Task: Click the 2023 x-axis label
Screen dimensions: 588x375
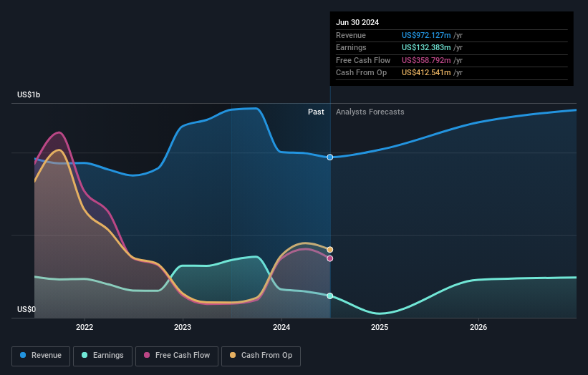Action: (x=183, y=327)
